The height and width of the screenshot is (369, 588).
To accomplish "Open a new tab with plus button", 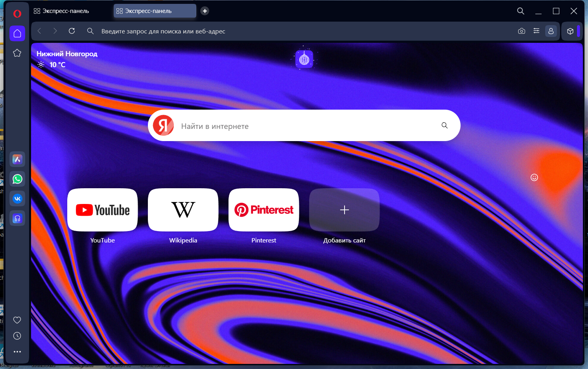I will pos(205,11).
